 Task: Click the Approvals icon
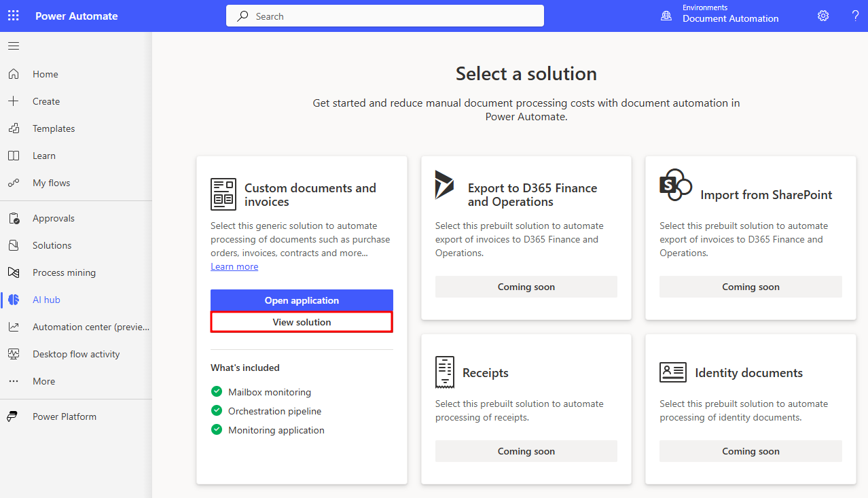click(14, 218)
